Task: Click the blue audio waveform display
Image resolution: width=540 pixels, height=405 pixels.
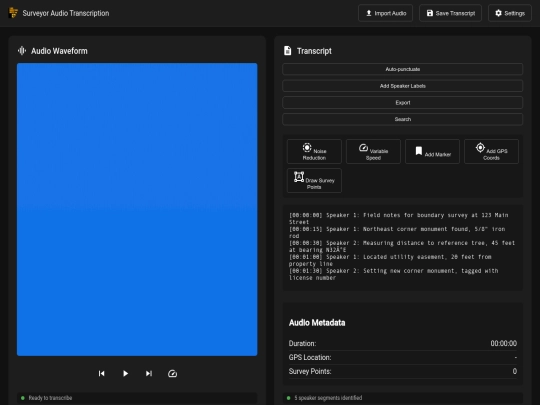Action: point(137,209)
